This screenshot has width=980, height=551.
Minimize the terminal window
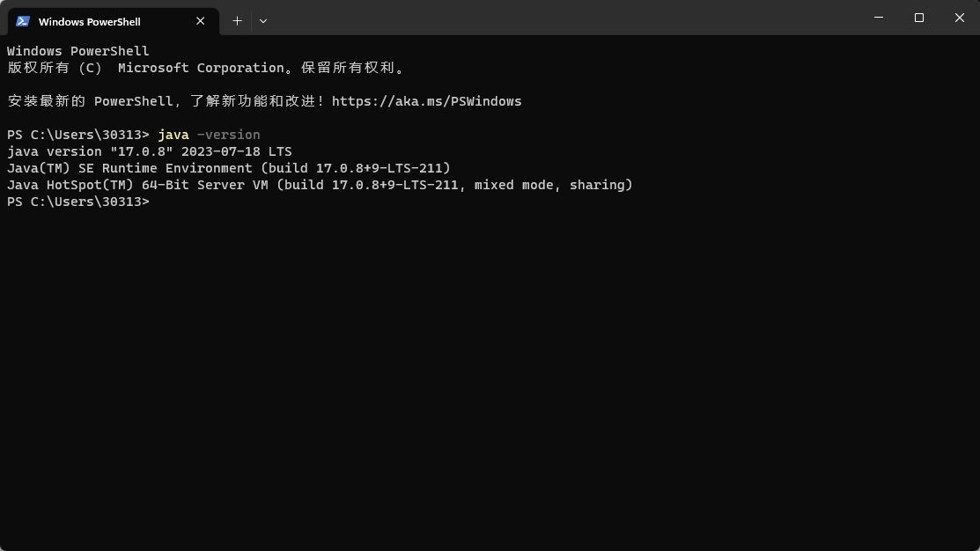tap(879, 18)
